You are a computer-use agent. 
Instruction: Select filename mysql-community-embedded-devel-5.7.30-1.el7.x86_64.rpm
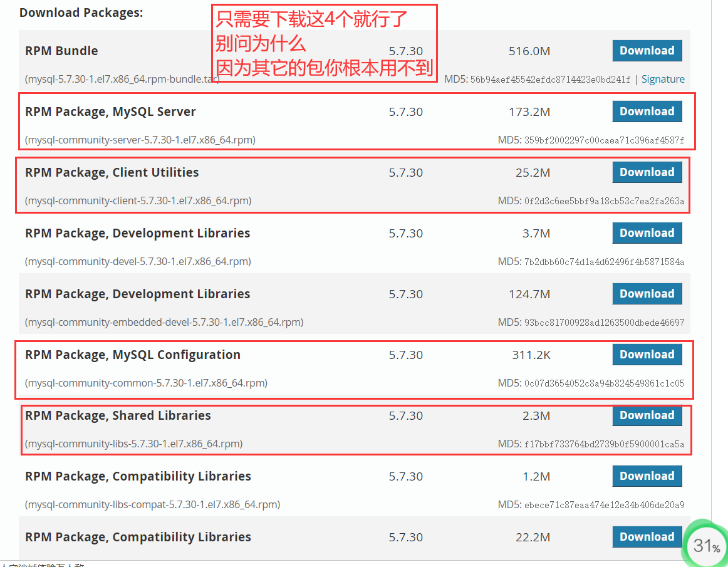[164, 322]
